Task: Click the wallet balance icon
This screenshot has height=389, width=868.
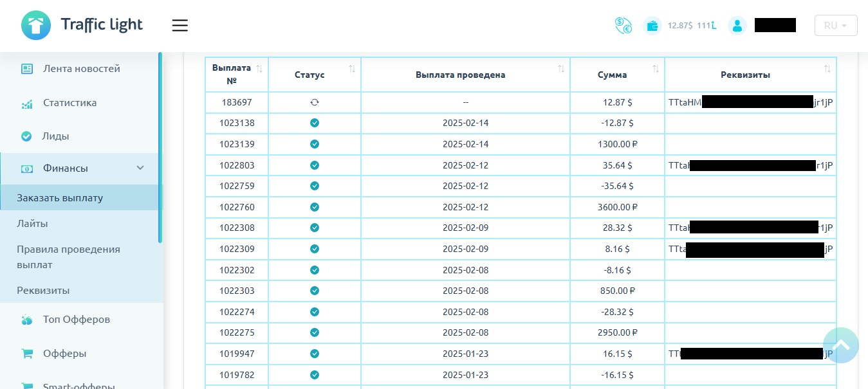Action: [x=652, y=26]
